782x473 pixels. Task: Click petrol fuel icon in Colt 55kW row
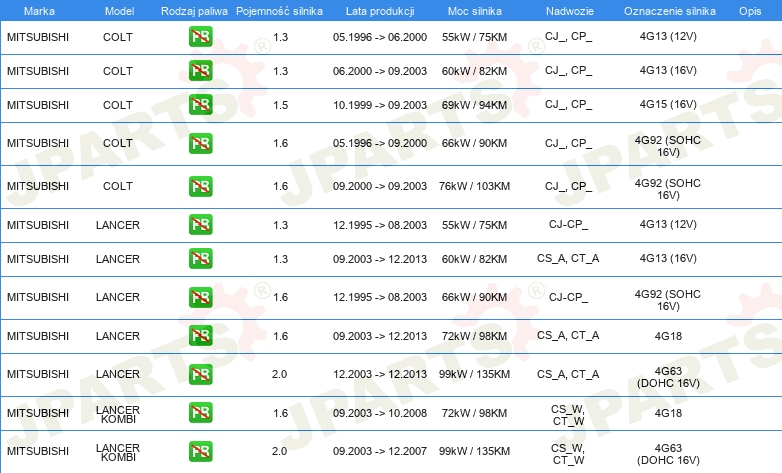[200, 36]
